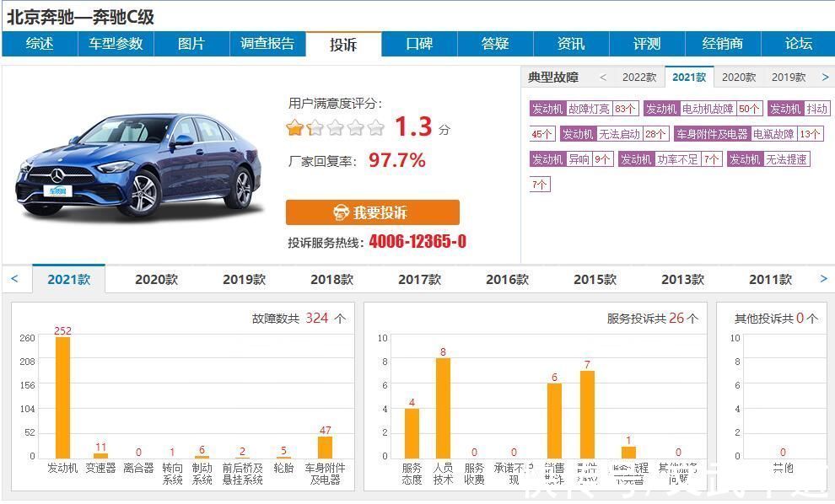Viewport: 835px width, 504px height.
Task: Open the 资讯 tab
Action: pyautogui.click(x=571, y=44)
